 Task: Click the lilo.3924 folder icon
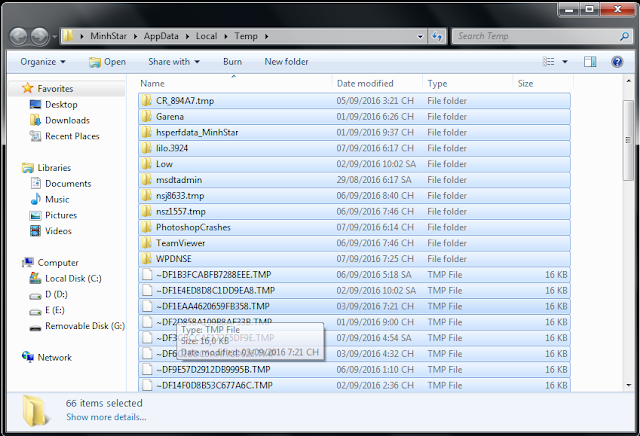click(x=147, y=148)
